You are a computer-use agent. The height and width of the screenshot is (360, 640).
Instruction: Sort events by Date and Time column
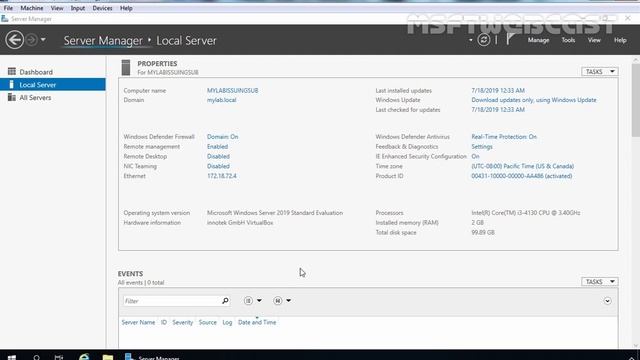click(257, 322)
